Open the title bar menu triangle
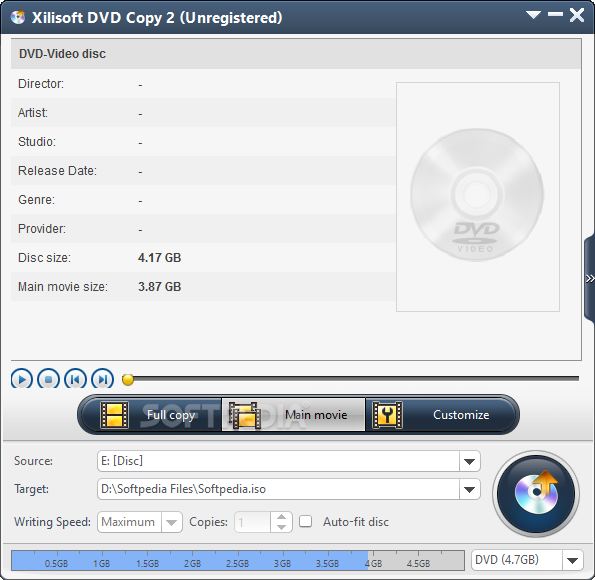Viewport: 595px width, 580px height. [533, 15]
